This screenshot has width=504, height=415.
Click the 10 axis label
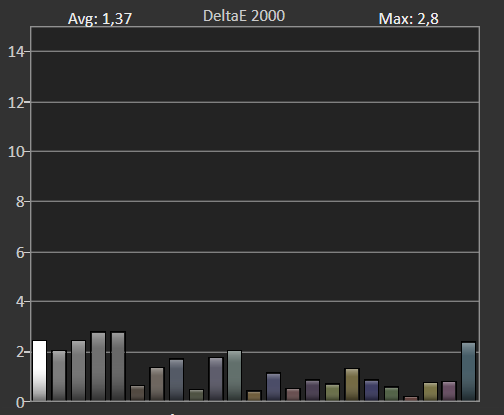pyautogui.click(x=16, y=152)
